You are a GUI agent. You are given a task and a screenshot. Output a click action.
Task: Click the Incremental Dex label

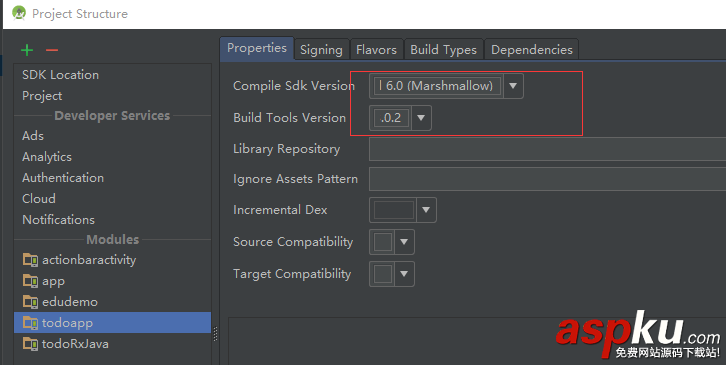(280, 210)
